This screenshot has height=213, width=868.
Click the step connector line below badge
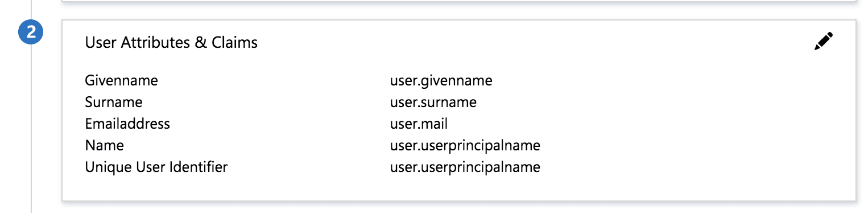(31, 128)
